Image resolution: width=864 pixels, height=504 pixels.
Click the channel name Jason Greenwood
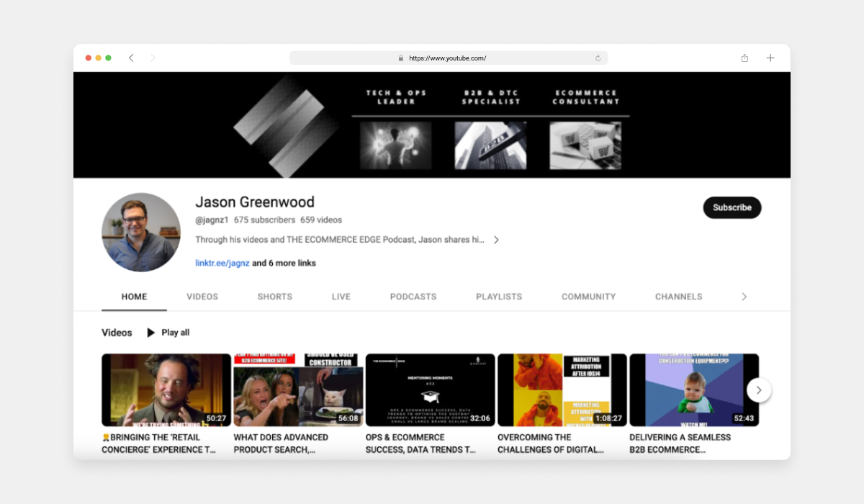pos(255,202)
